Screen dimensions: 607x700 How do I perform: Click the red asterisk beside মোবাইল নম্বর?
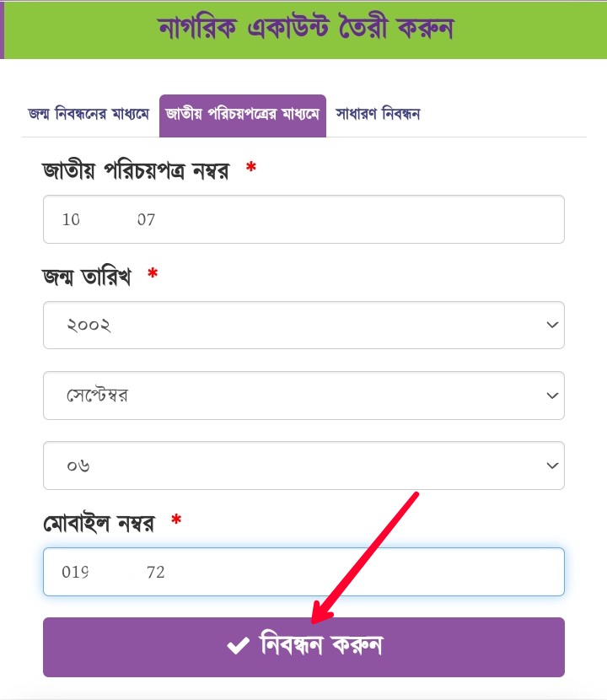coord(176,522)
